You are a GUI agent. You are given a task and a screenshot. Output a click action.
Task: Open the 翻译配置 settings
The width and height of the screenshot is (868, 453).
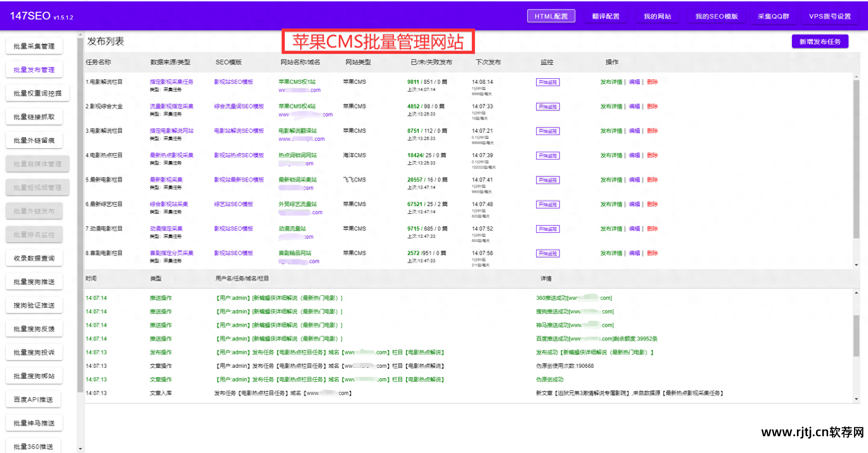[606, 15]
